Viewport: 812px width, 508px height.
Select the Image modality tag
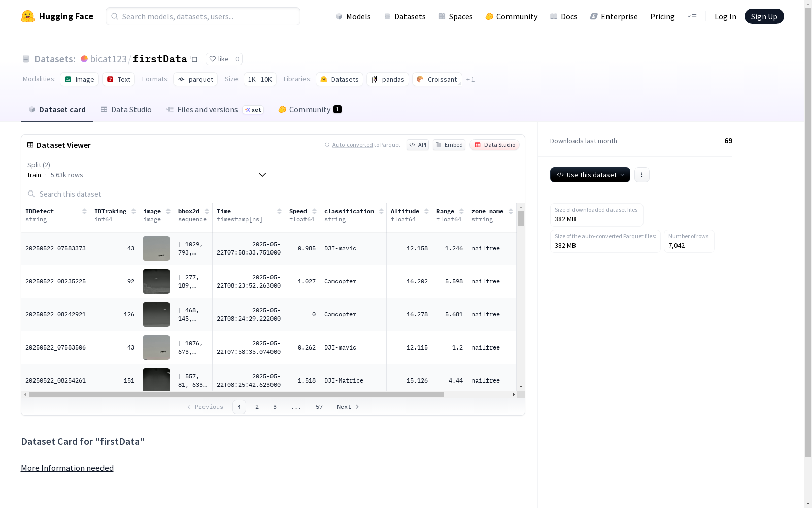tap(80, 79)
